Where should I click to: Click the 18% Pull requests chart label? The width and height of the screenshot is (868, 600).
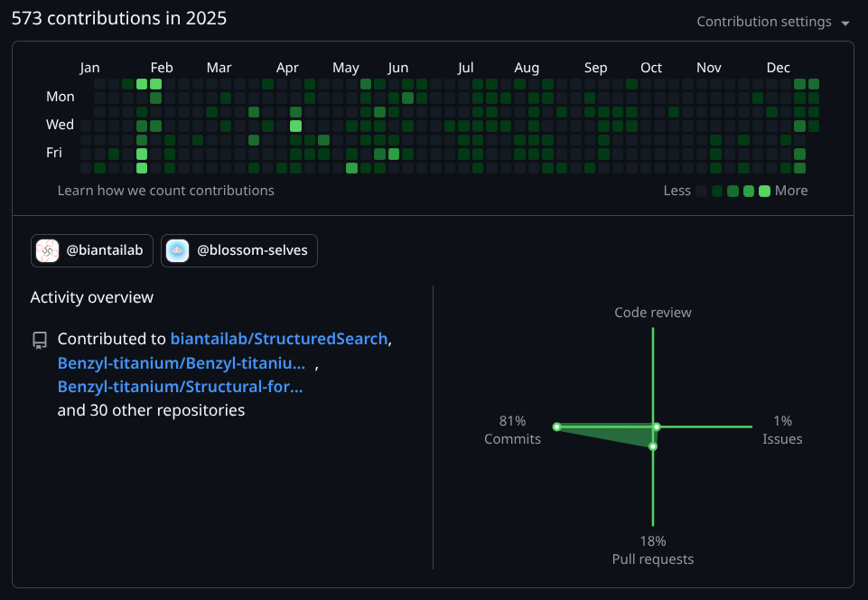(x=652, y=549)
